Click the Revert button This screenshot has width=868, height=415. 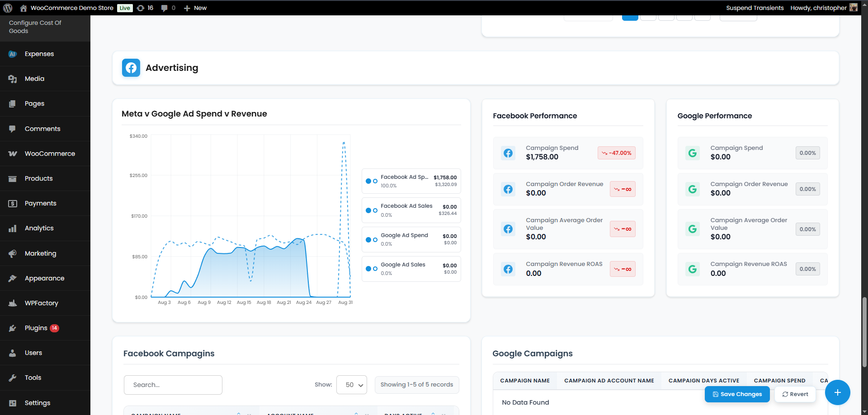pyautogui.click(x=795, y=394)
